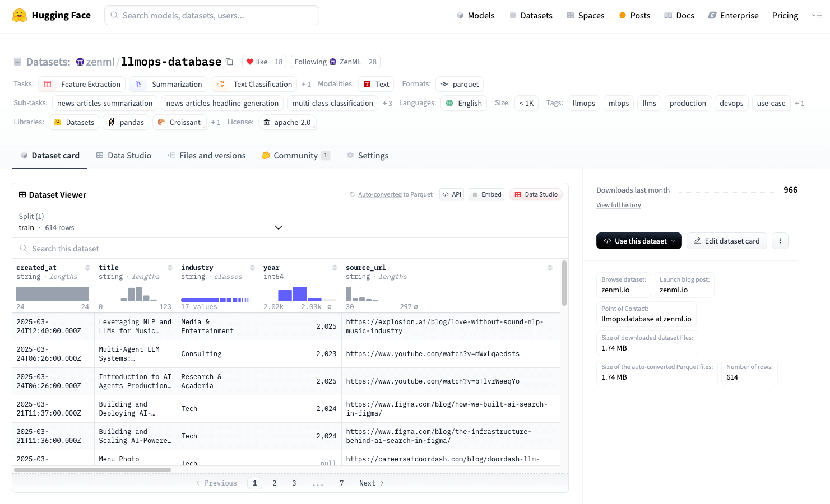
Task: Open the three-dot more options menu
Action: pyautogui.click(x=780, y=241)
